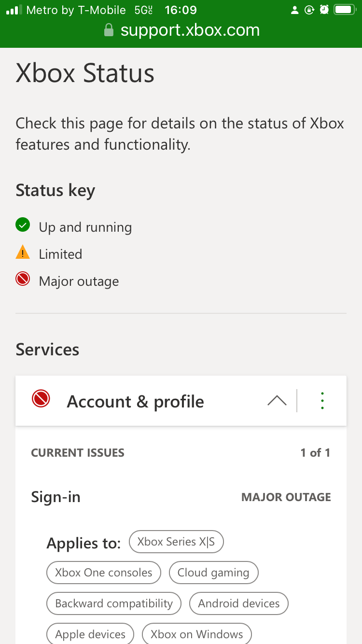
Task: Tap the alarm clock icon in the status bar
Action: pyautogui.click(x=324, y=10)
